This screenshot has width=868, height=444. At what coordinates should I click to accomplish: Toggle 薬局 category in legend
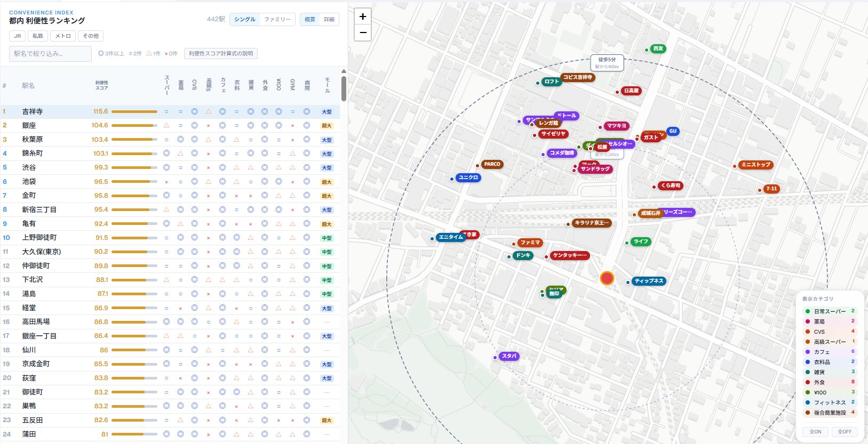[x=830, y=321]
